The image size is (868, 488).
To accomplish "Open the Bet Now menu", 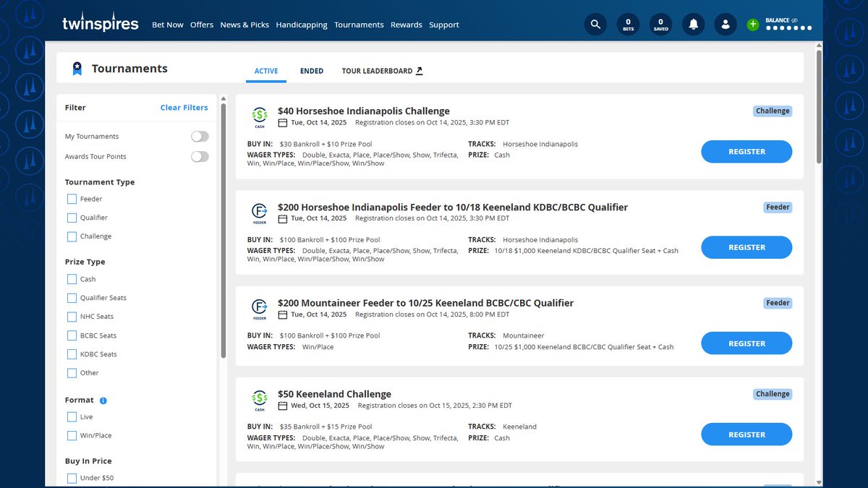I will point(167,25).
